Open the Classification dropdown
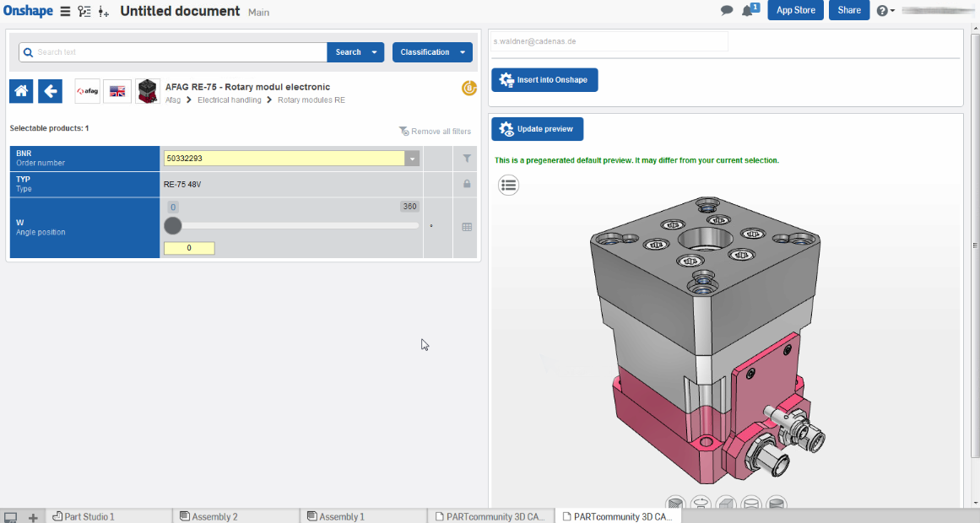Image resolution: width=980 pixels, height=523 pixels. point(431,52)
